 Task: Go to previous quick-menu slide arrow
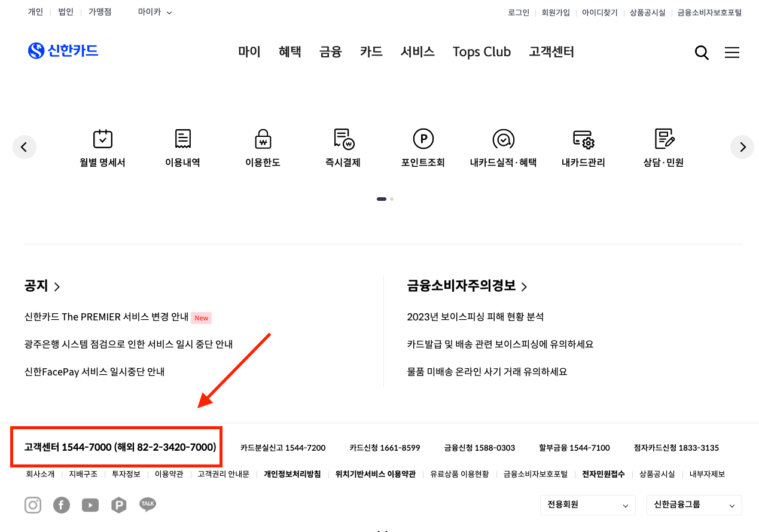25,147
